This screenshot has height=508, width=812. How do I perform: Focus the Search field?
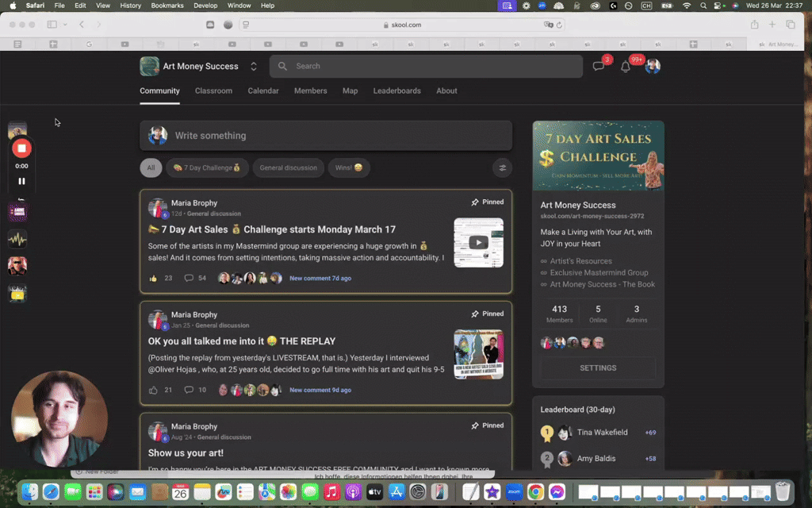426,67
